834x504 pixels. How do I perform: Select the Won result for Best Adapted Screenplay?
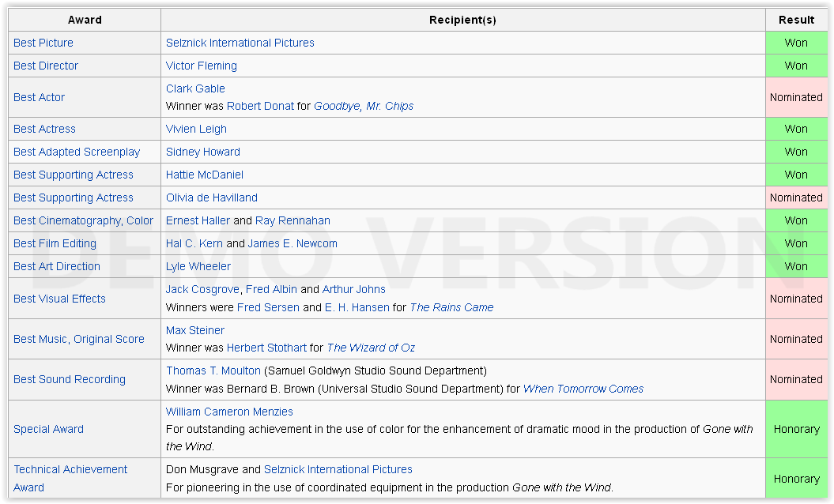(x=796, y=152)
